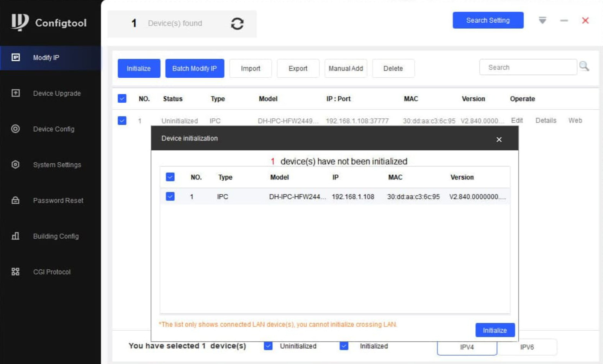
Task: Toggle the Uninitialized filter checkbox
Action: tap(268, 346)
